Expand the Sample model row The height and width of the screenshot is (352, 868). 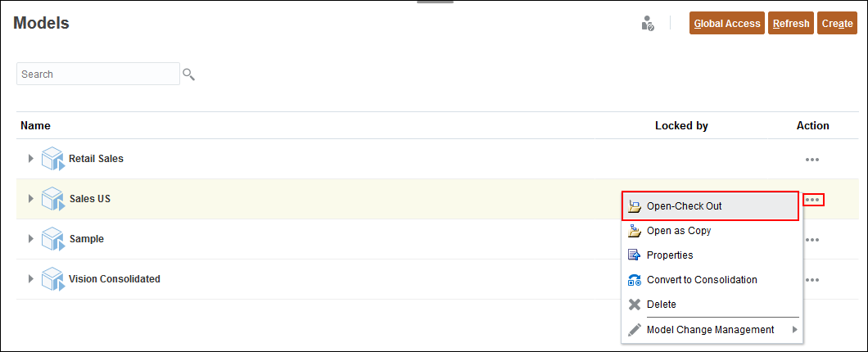pyautogui.click(x=31, y=239)
